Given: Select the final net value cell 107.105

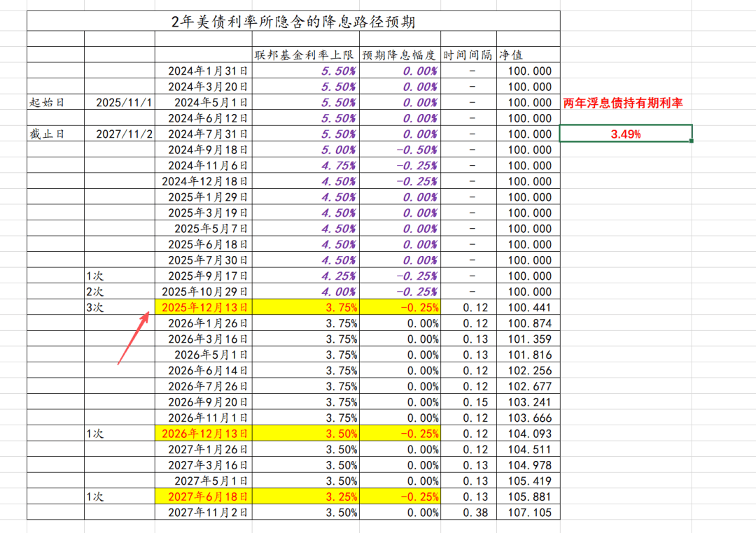Looking at the screenshot, I should coord(528,513).
